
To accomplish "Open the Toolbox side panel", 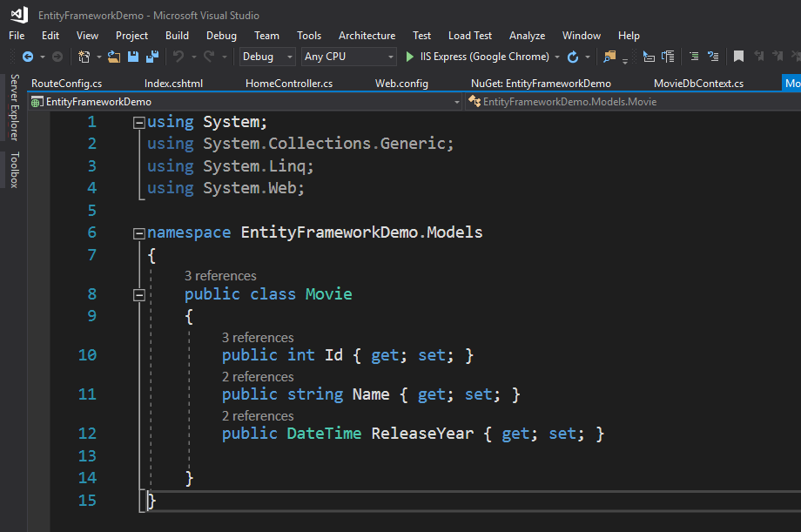I will [15, 170].
